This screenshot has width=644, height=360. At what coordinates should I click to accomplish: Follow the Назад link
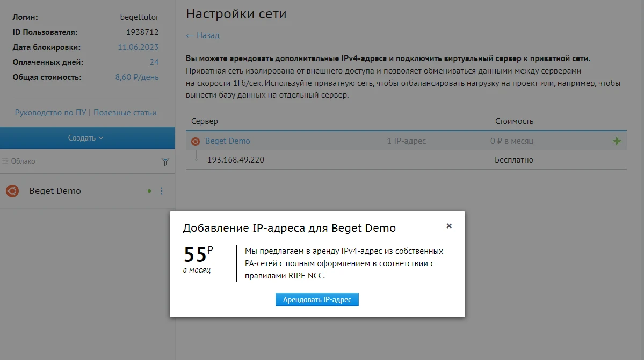(202, 35)
